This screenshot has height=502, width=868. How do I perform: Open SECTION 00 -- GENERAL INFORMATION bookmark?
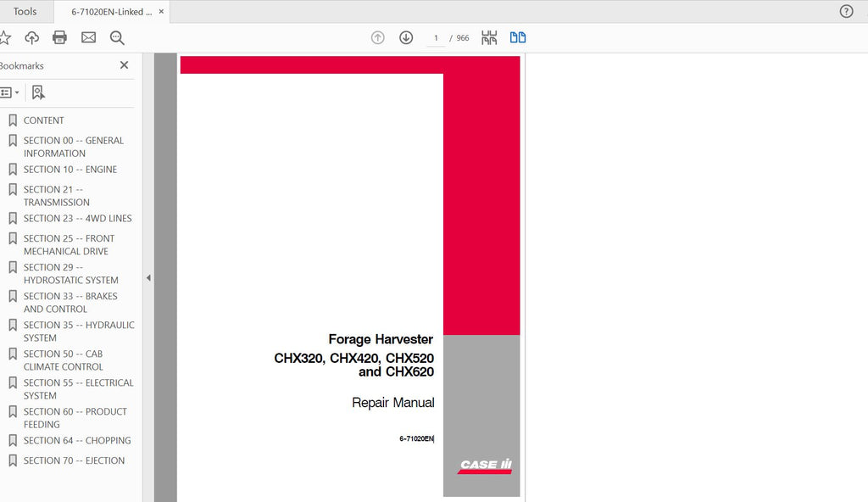click(74, 147)
